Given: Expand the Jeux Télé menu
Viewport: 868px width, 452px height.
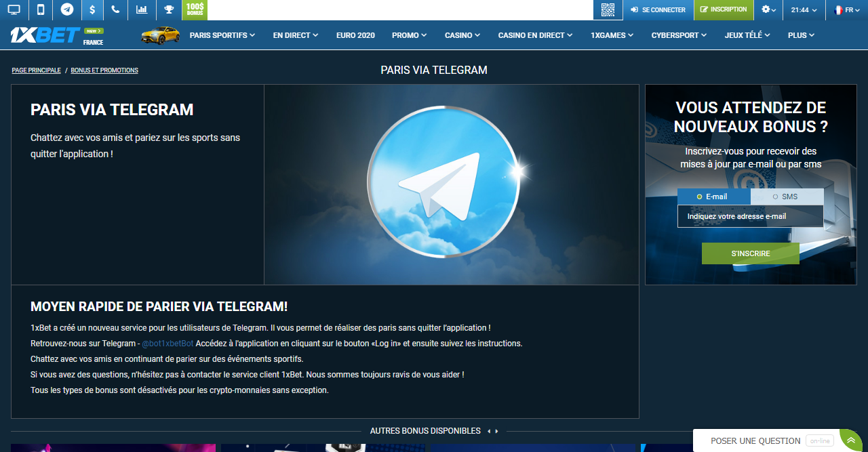Looking at the screenshot, I should (747, 35).
